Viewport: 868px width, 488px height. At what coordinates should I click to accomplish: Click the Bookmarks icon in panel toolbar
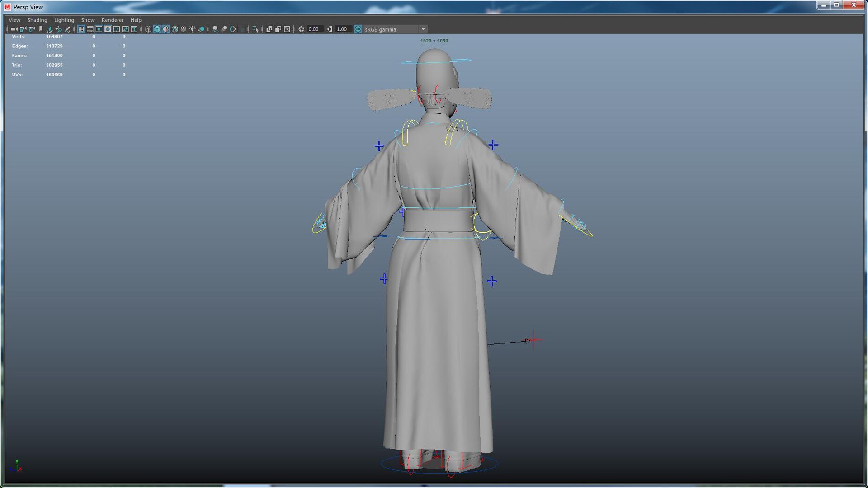41,29
